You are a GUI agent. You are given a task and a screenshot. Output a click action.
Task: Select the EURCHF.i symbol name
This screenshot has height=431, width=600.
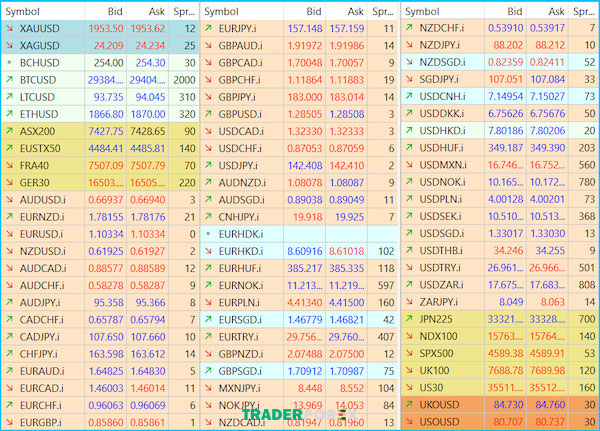pos(41,405)
